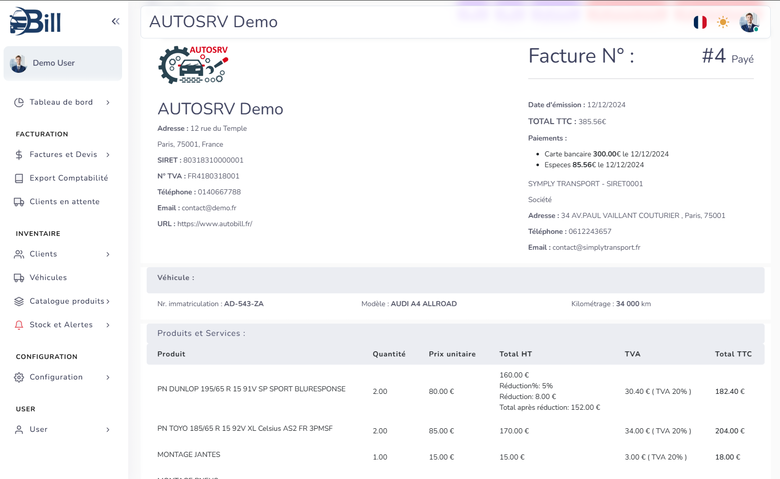Image resolution: width=780 pixels, height=479 pixels.
Task: Click contact@demo.fr email text
Action: pos(209,208)
